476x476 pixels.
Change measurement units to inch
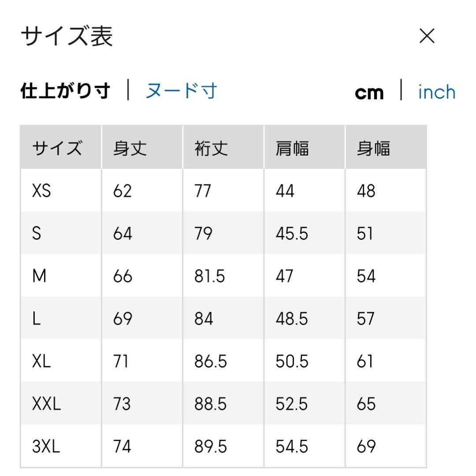pyautogui.click(x=436, y=93)
